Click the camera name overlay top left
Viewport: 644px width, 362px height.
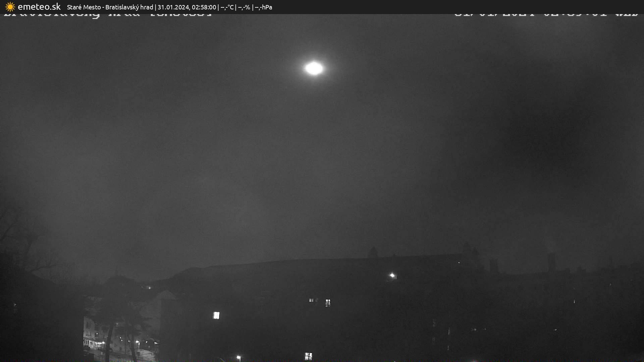107,15
